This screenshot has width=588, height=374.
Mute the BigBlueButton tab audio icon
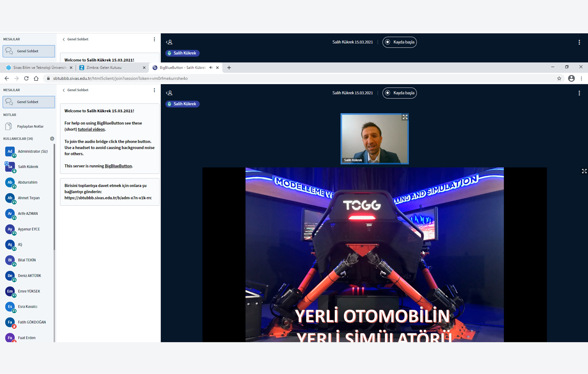point(211,68)
